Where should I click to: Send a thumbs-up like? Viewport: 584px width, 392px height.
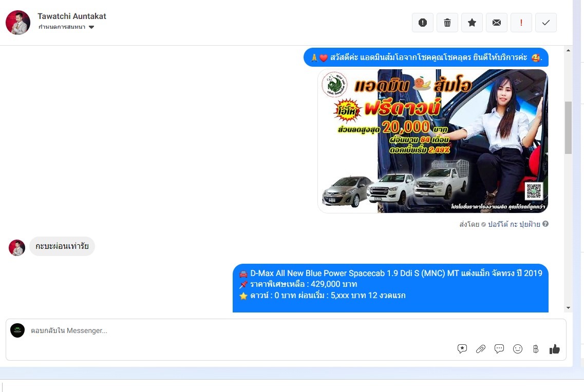(x=554, y=349)
